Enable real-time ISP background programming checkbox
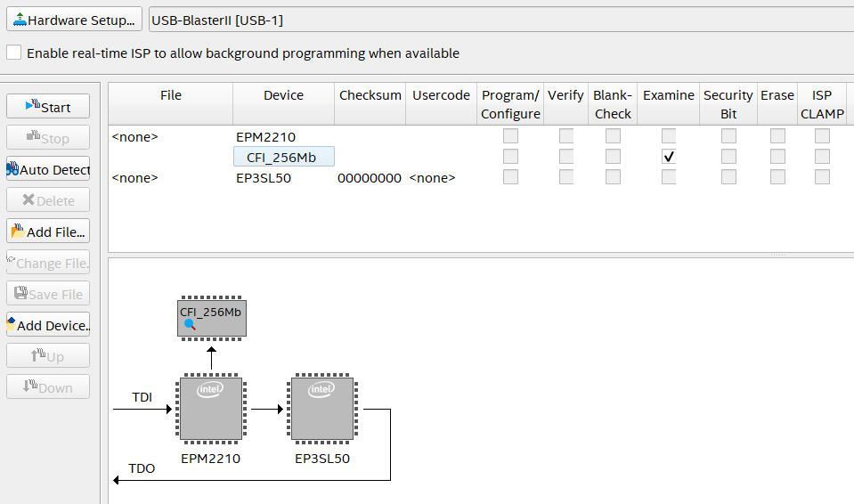The width and height of the screenshot is (854, 504). click(14, 53)
